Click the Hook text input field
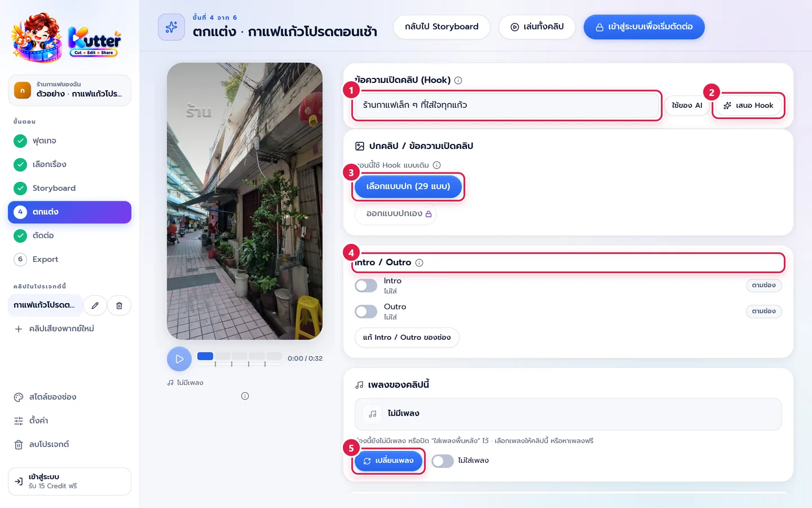 coord(507,106)
